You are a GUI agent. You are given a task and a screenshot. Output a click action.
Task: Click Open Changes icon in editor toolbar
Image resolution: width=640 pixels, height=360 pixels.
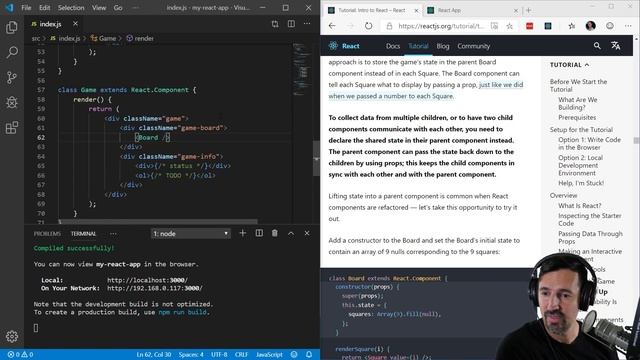coord(275,24)
